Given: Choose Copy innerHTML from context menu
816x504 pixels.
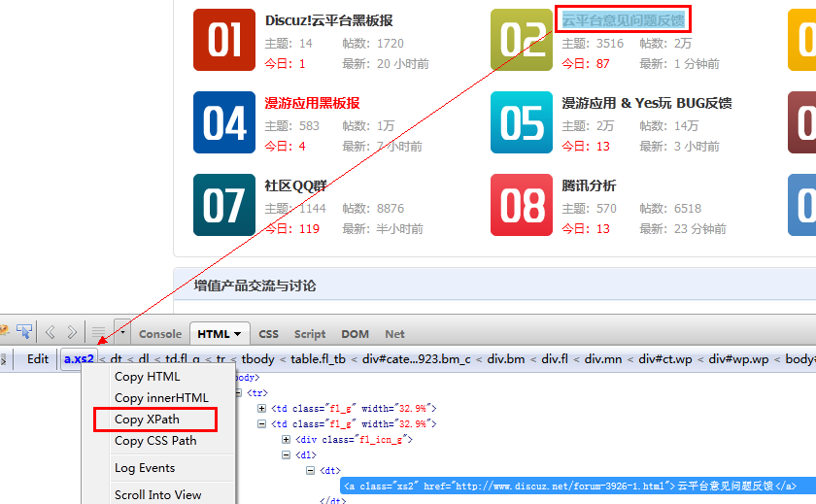Looking at the screenshot, I should 161,398.
